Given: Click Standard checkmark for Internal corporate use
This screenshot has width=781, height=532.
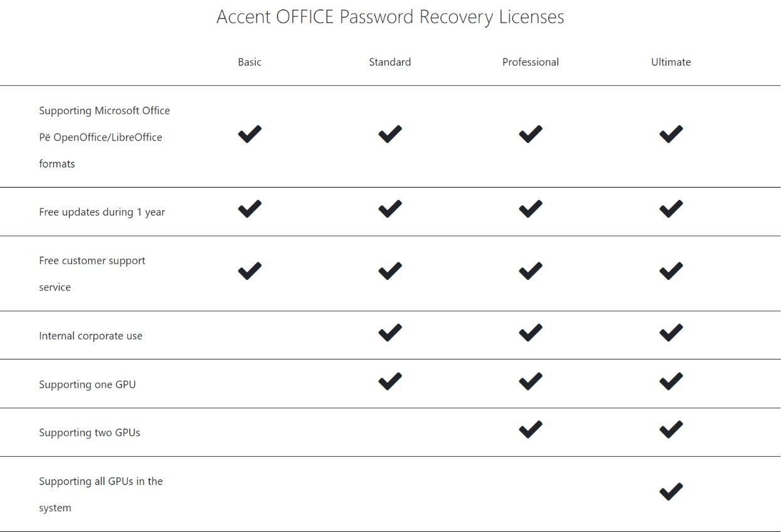Looking at the screenshot, I should 390,332.
